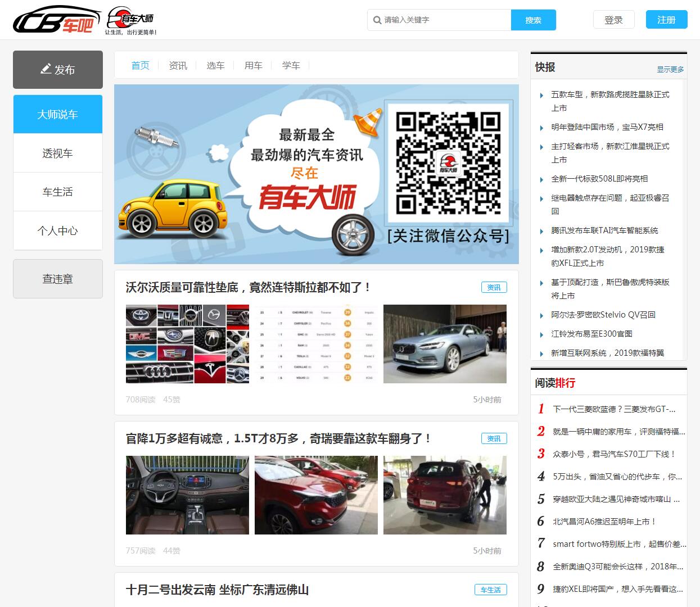Viewport: 700px width, 607px height.
Task: Click arrow bullet beside 腾讯发布车联TAI item
Action: [x=541, y=231]
